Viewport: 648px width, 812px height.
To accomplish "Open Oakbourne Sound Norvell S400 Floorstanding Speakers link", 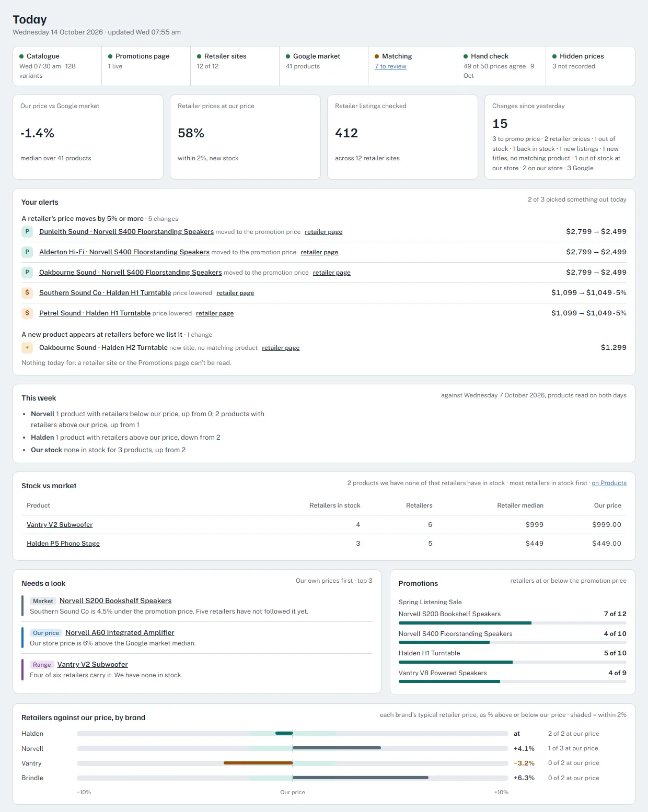I will pos(131,273).
